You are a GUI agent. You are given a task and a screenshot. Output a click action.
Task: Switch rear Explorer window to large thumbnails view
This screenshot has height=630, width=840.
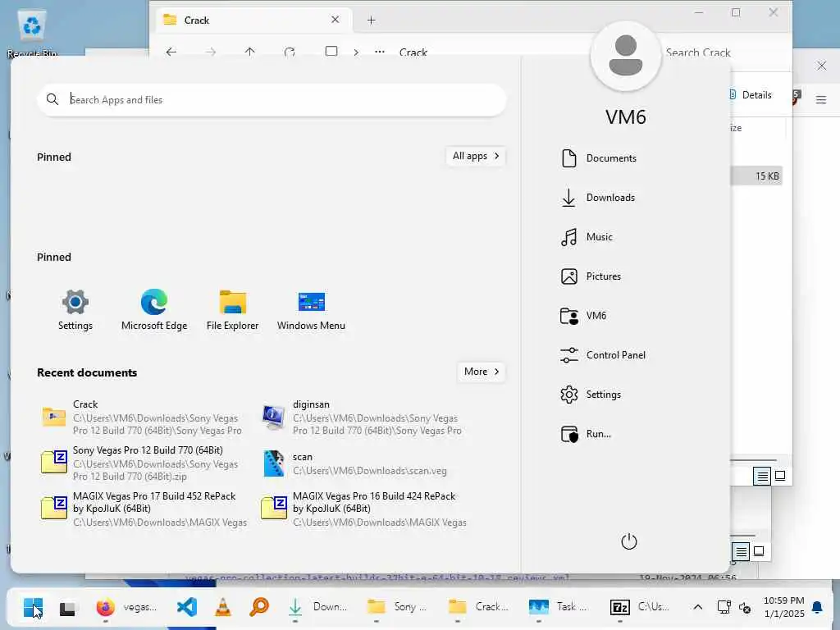coord(759,550)
